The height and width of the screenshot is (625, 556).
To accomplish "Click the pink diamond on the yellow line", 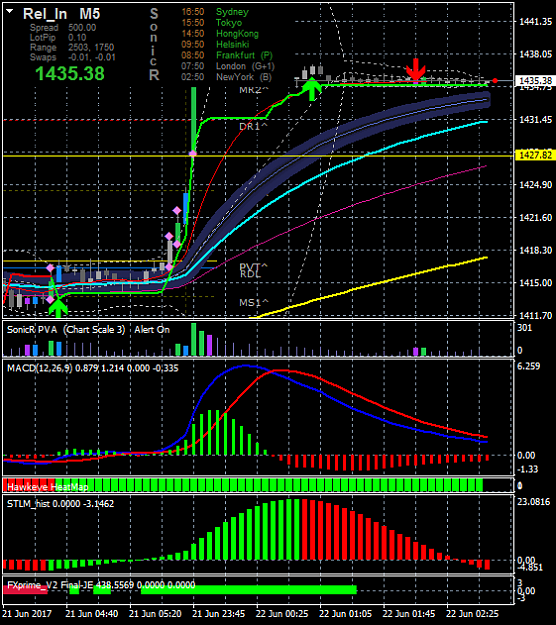I will pyautogui.click(x=193, y=153).
